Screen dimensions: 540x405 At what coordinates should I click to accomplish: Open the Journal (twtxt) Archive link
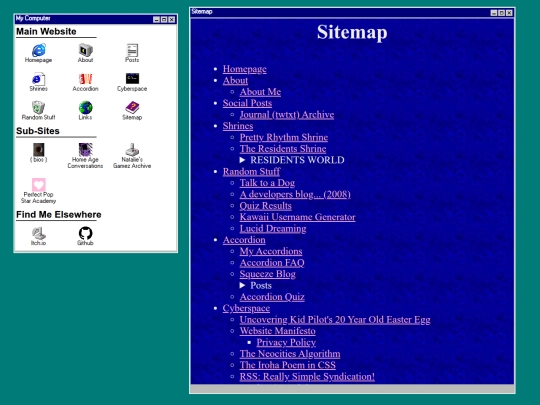287,114
